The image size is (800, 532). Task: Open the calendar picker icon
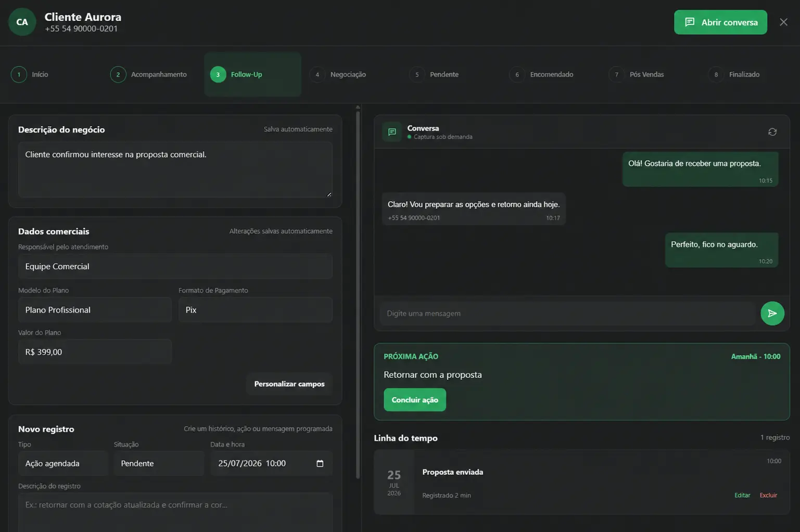[320, 463]
